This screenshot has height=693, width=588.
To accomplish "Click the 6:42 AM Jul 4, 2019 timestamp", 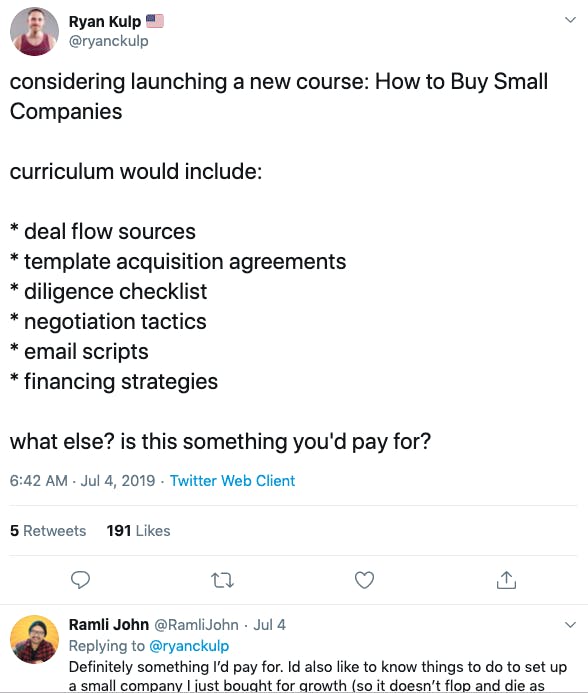I will (x=82, y=480).
